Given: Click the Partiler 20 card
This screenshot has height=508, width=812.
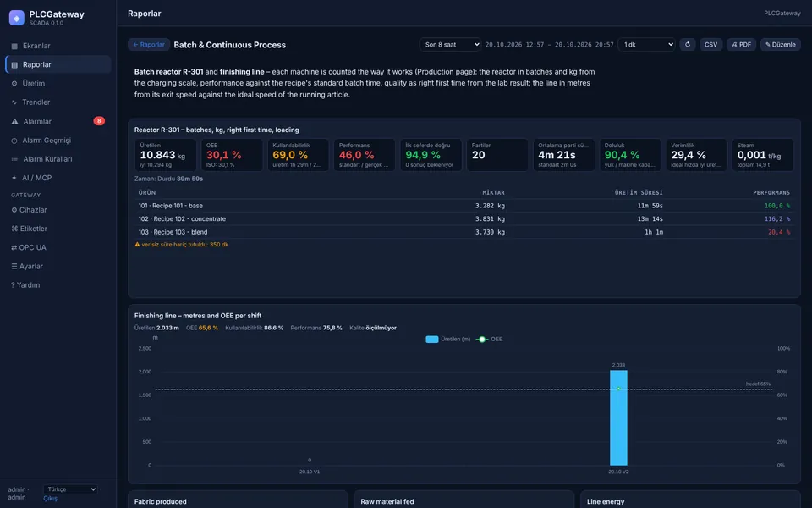Looking at the screenshot, I should tap(497, 154).
